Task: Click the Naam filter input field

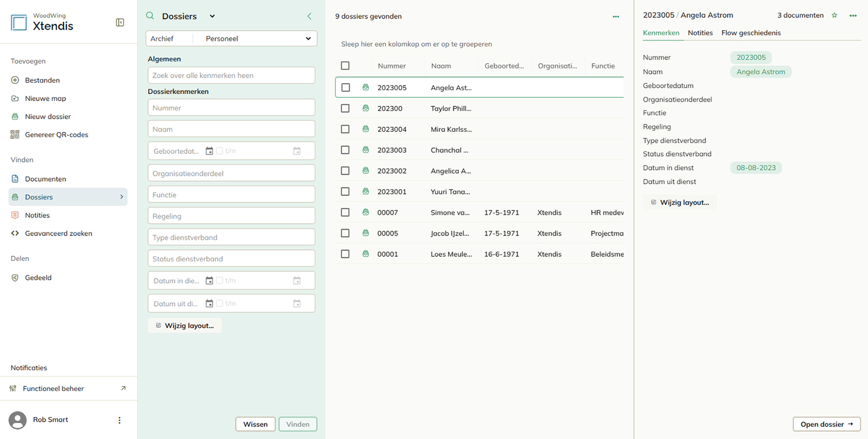Action: 231,129
